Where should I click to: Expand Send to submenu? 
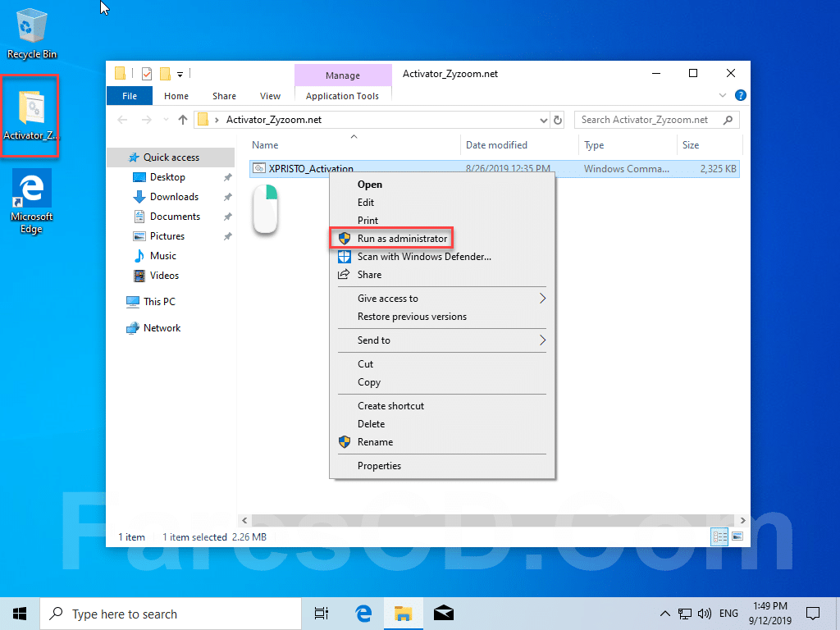tap(442, 340)
